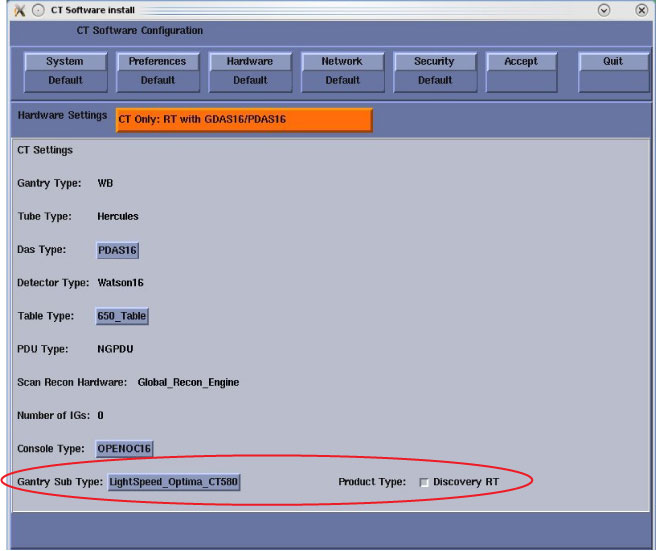This screenshot has width=656, height=551.
Task: Open the Das Type PDAS16 selector
Action: point(117,250)
